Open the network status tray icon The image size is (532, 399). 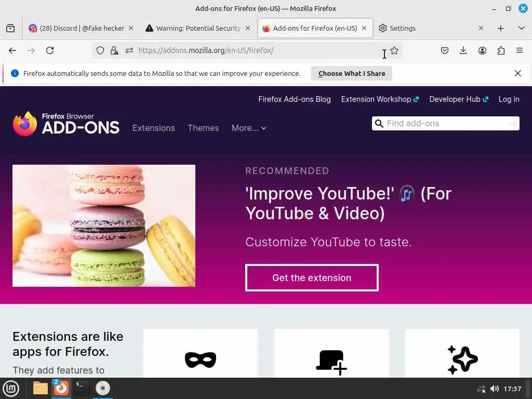click(x=481, y=389)
